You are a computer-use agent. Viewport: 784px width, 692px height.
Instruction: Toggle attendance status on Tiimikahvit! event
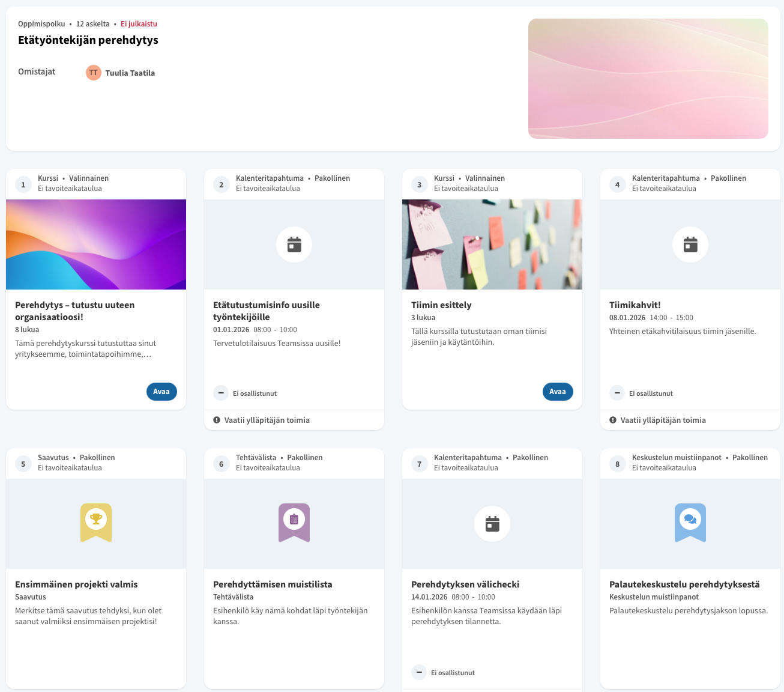click(617, 393)
